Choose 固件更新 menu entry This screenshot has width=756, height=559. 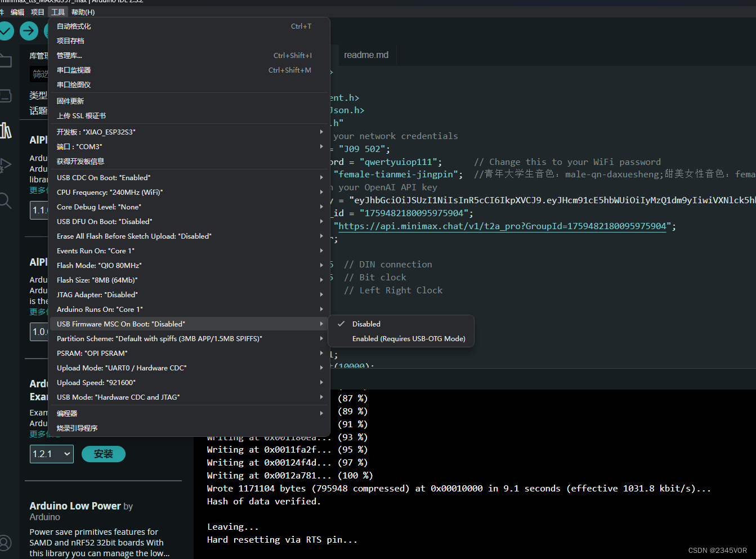click(189, 101)
